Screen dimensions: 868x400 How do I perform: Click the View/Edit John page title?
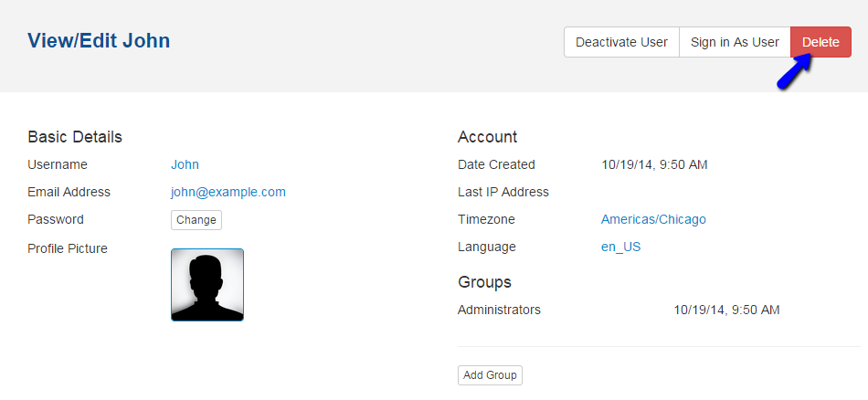pyautogui.click(x=99, y=41)
